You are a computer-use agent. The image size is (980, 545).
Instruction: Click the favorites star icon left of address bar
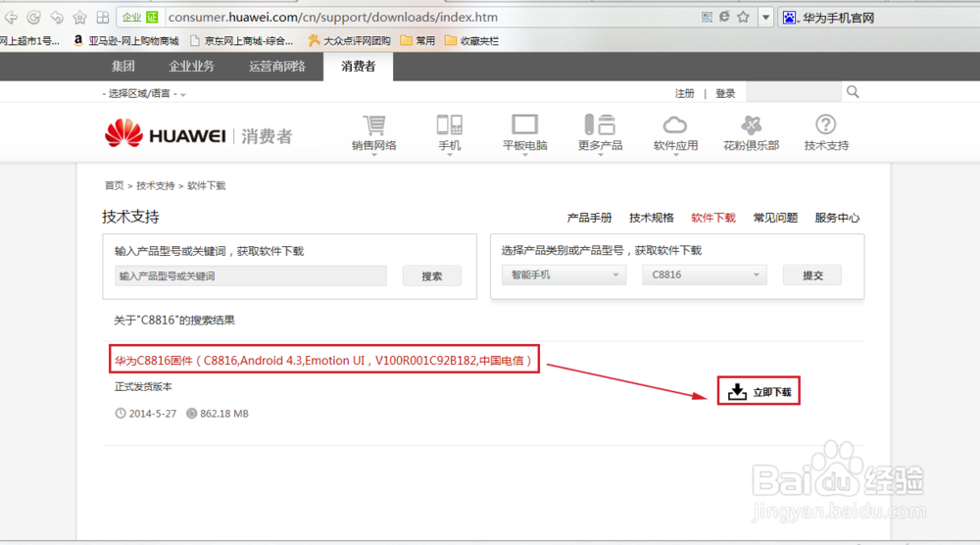pyautogui.click(x=79, y=17)
